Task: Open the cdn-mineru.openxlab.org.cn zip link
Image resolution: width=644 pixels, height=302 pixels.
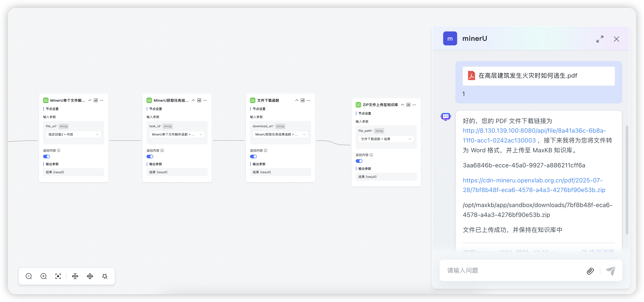Action: 534,185
